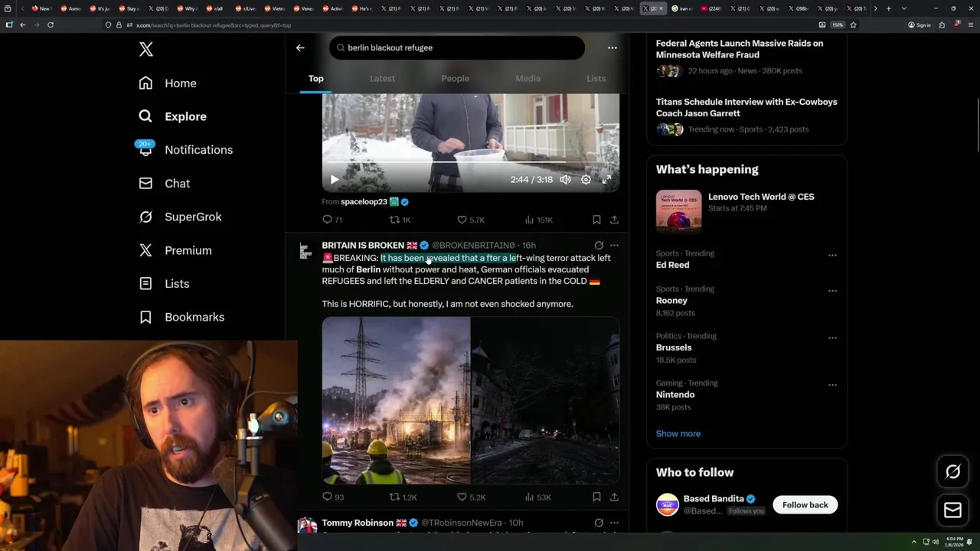Open more options for Brussels trend
The height and width of the screenshot is (551, 980).
click(x=832, y=337)
